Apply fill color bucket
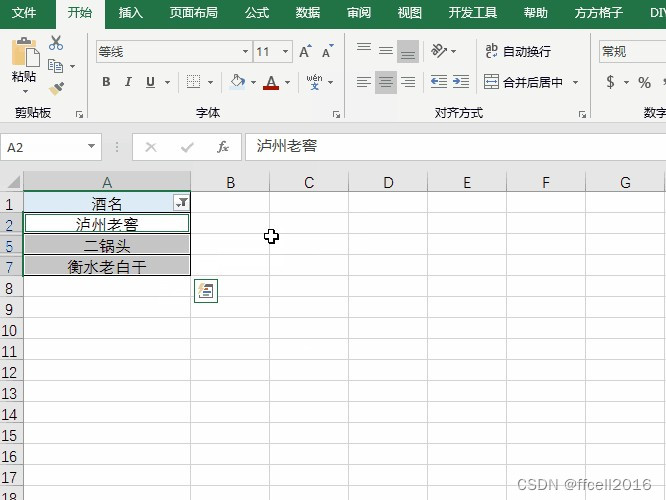This screenshot has width=666, height=500. [x=237, y=82]
